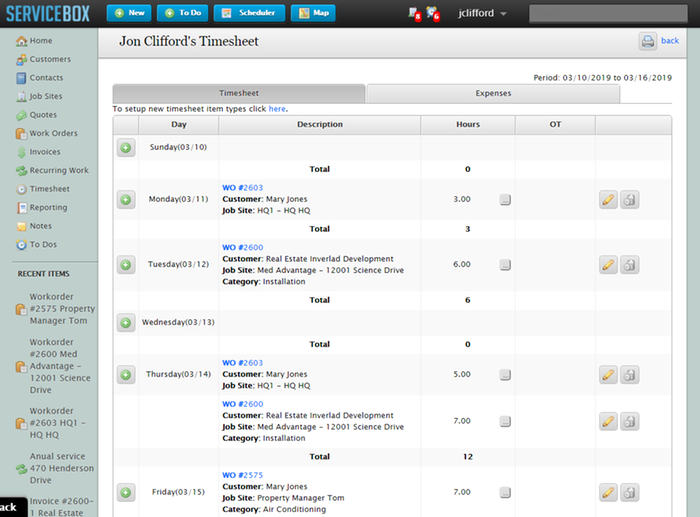This screenshot has width=700, height=517.
Task: Open Invoices in the sidebar
Action: point(38,152)
